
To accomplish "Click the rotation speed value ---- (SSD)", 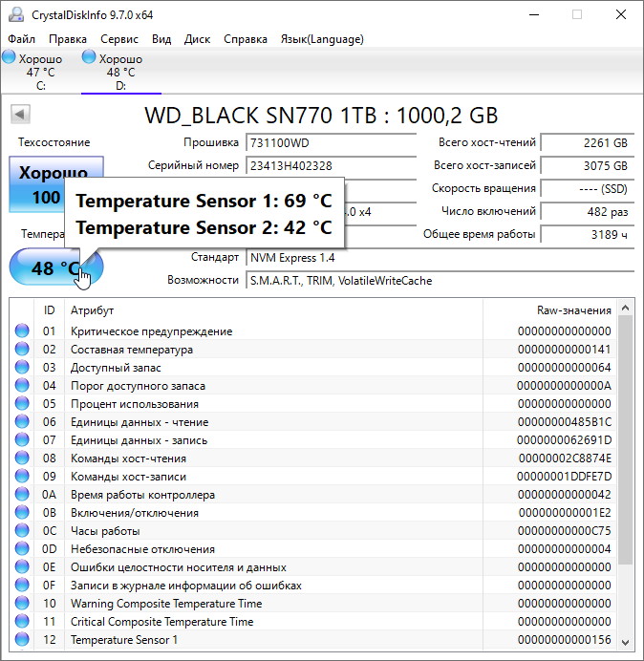I will 588,188.
